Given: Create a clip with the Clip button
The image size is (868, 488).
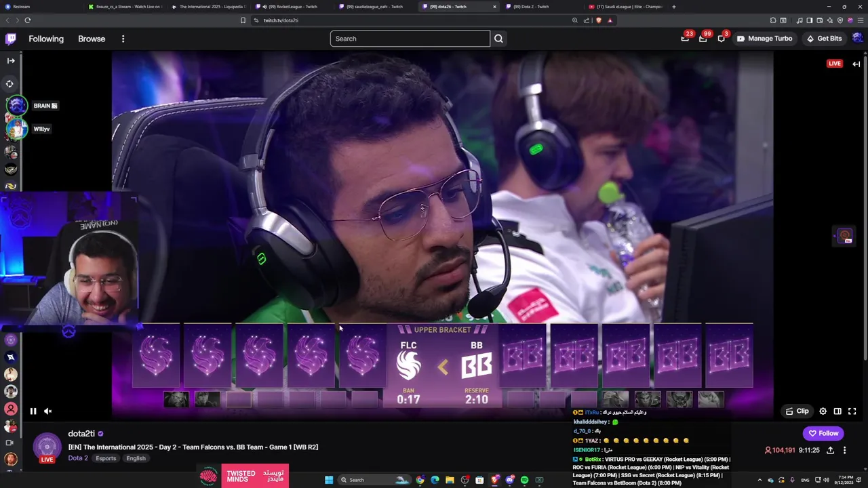Looking at the screenshot, I should click(x=797, y=411).
